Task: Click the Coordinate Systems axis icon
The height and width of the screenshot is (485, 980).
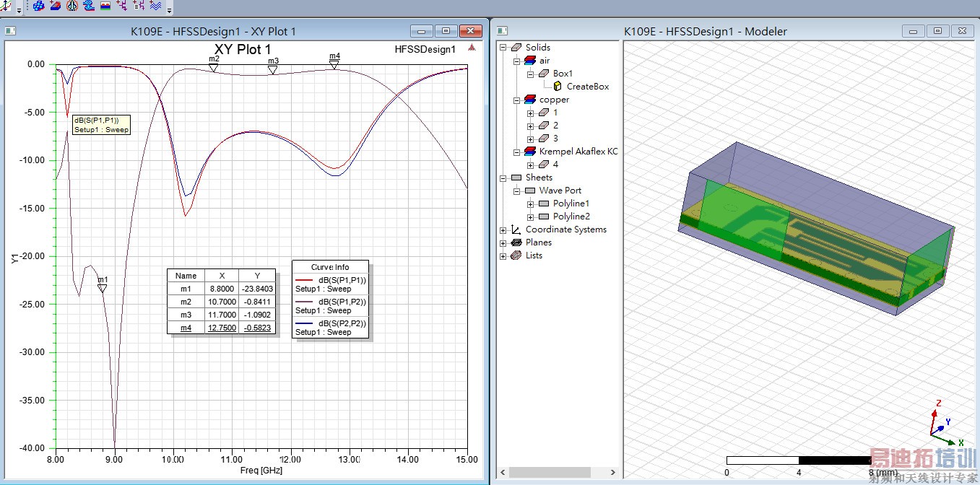Action: [x=516, y=230]
